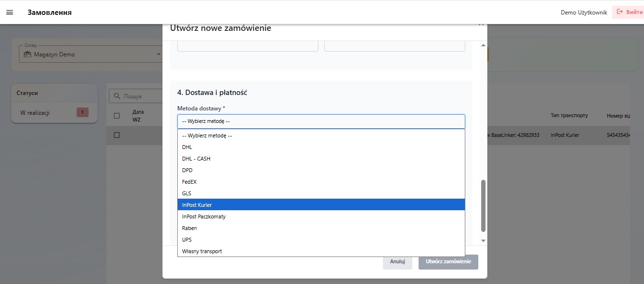The height and width of the screenshot is (284, 644).
Task: Click the Статуси panel heading
Action: 27,93
